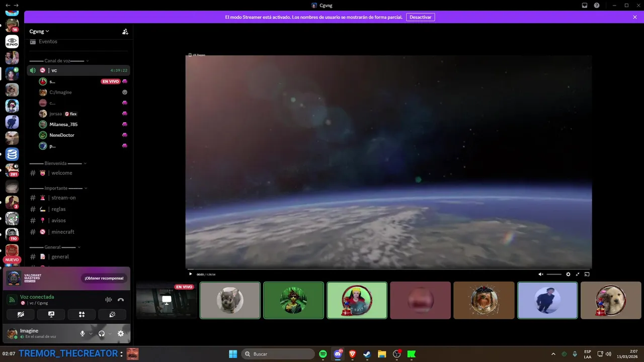Disconnect from the voice channel

tap(121, 300)
